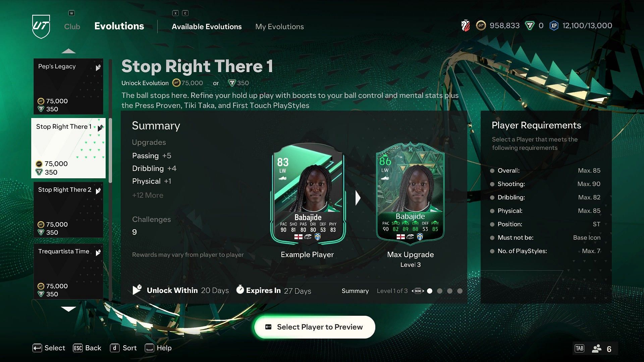Click the Trequartista Time evolution pin icon
The image size is (644, 362).
pos(98,251)
